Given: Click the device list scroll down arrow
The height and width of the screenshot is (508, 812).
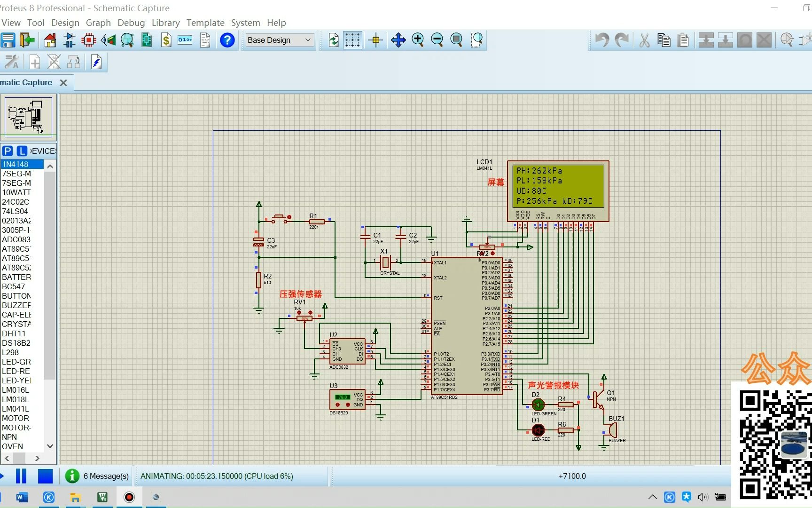Looking at the screenshot, I should pyautogui.click(x=50, y=446).
